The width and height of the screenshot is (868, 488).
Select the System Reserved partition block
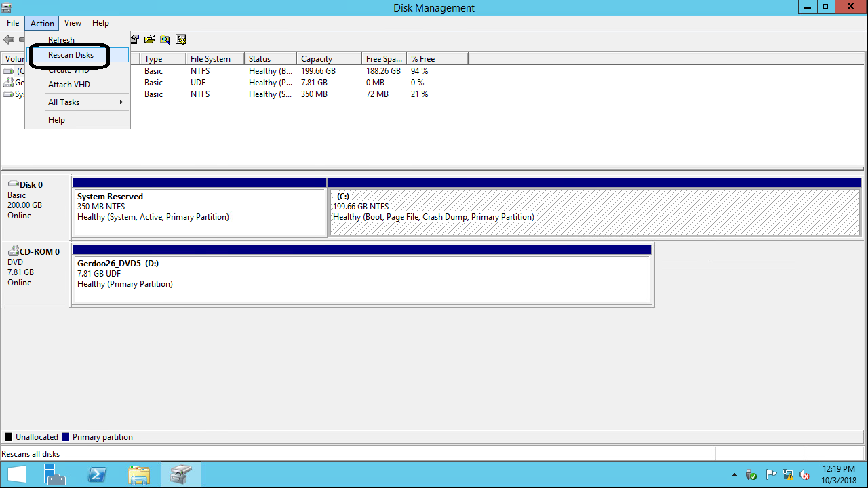pyautogui.click(x=199, y=212)
